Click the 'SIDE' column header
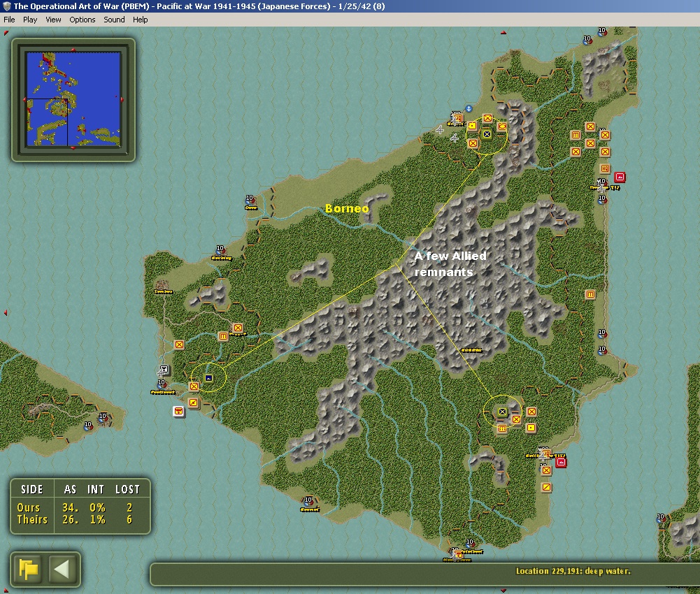Screen dimensions: 700x594 [32, 490]
